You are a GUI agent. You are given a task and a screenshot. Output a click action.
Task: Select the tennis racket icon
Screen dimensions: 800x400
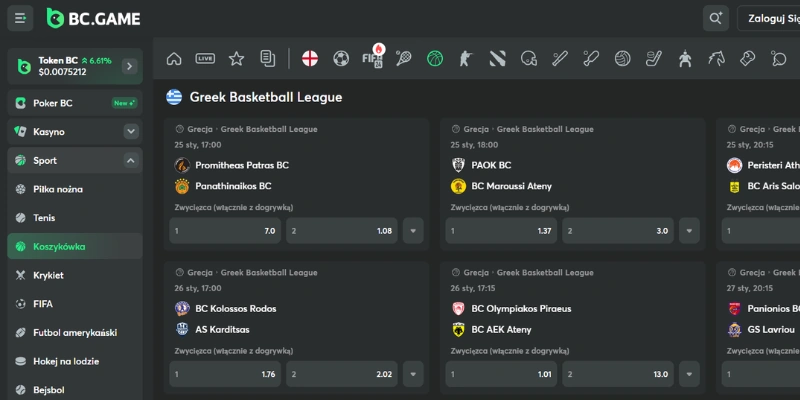coord(404,59)
